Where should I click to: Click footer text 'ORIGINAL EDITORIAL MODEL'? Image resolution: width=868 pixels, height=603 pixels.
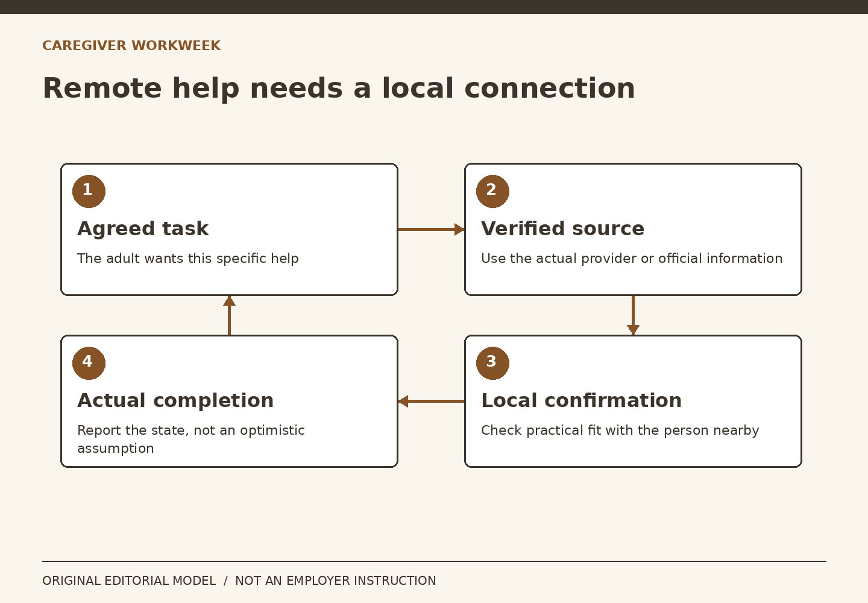[x=129, y=581]
